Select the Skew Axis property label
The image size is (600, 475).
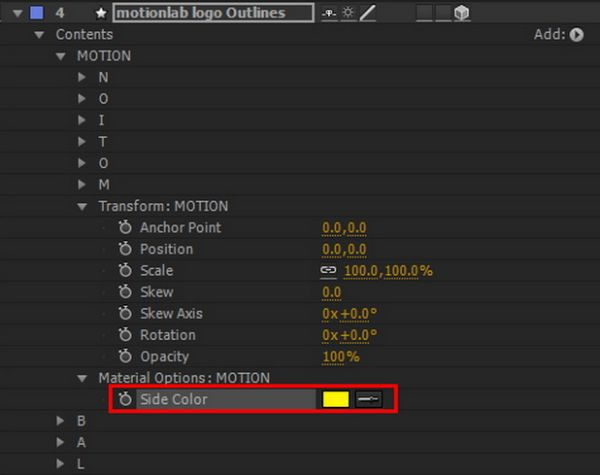coord(171,313)
